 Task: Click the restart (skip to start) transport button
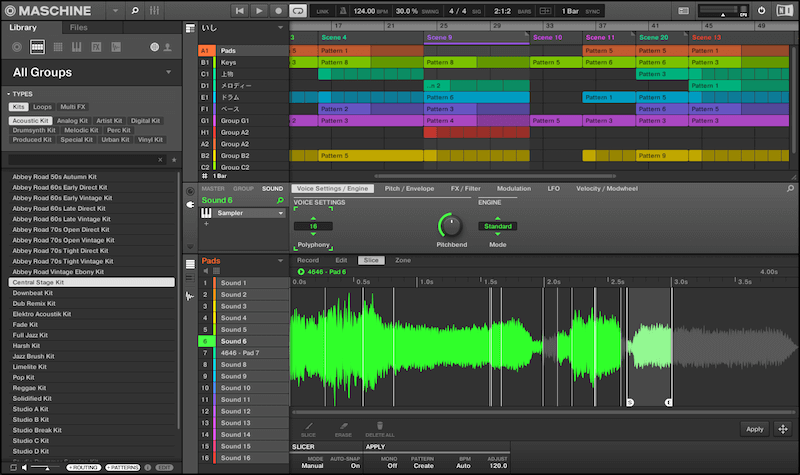pyautogui.click(x=239, y=11)
